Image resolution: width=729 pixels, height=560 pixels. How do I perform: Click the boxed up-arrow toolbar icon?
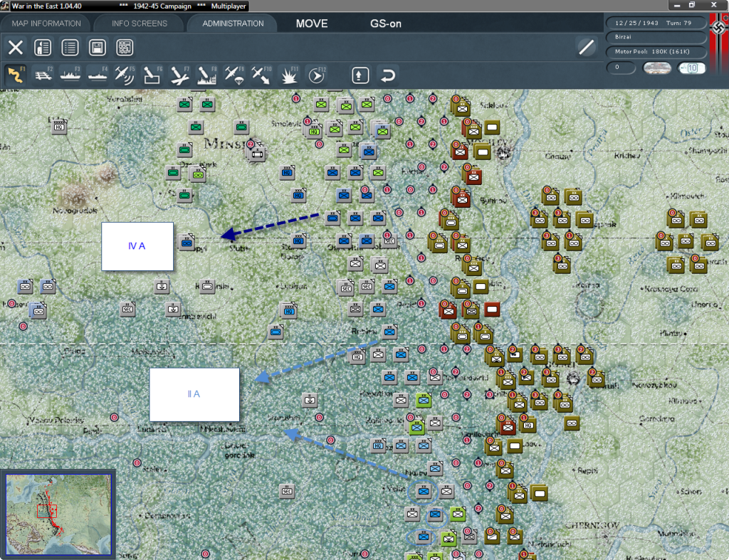point(360,75)
